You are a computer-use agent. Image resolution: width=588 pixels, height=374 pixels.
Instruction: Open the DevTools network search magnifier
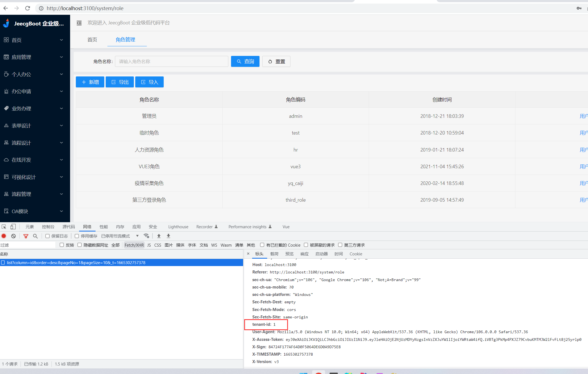pos(35,236)
